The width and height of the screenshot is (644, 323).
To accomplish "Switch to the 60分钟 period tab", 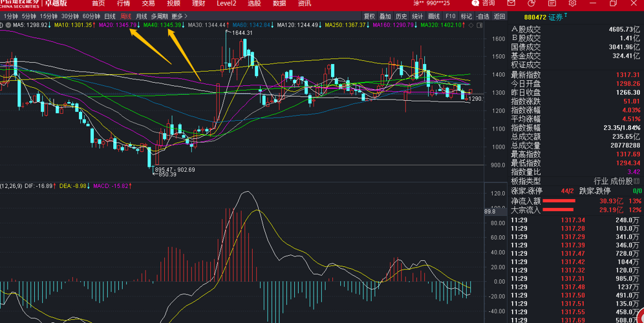I will point(91,16).
